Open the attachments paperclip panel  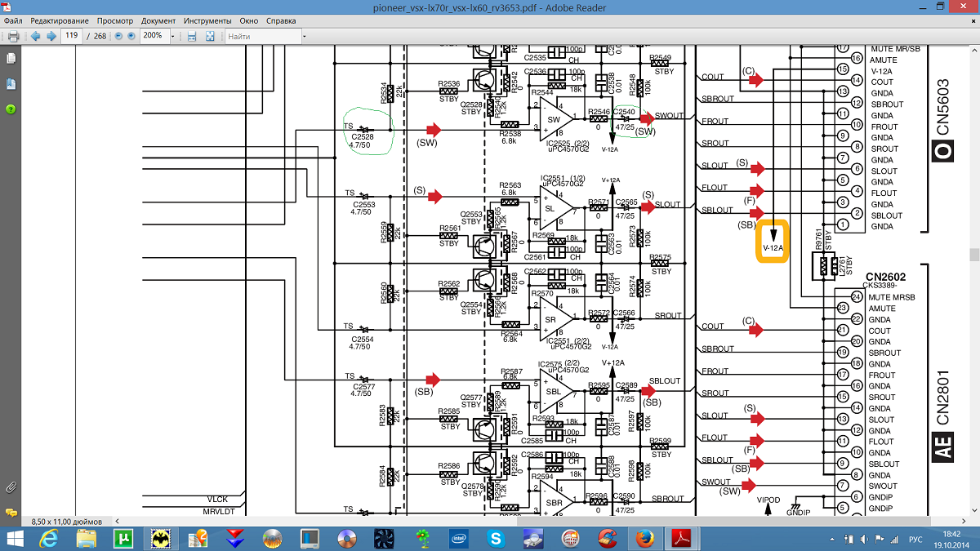(x=11, y=487)
